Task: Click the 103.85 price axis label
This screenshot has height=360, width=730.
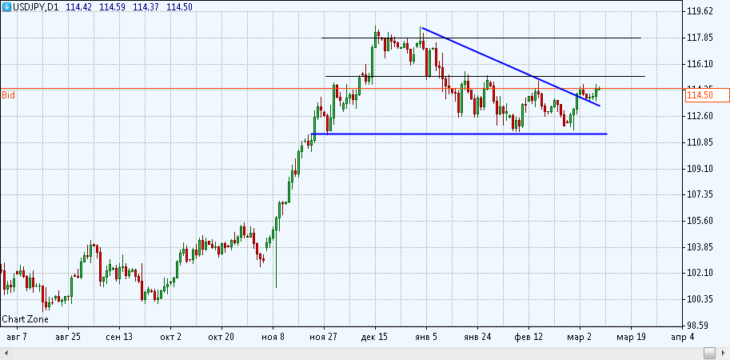Action: click(x=700, y=247)
